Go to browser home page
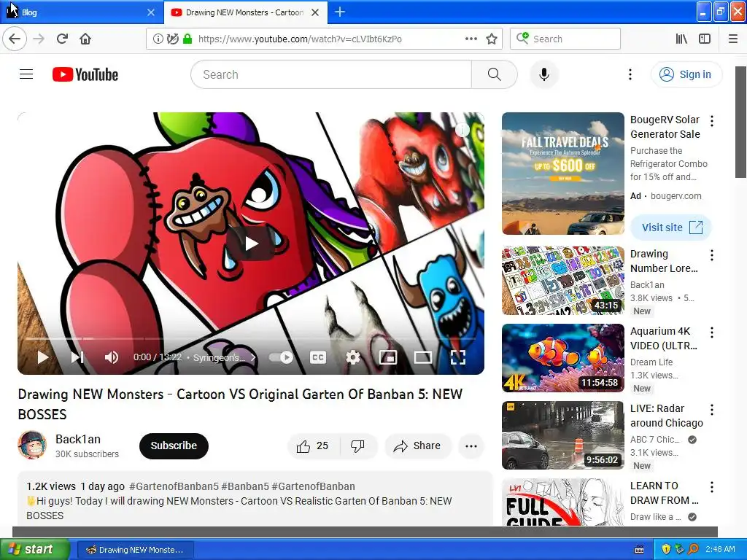This screenshot has width=747, height=560. tap(85, 39)
